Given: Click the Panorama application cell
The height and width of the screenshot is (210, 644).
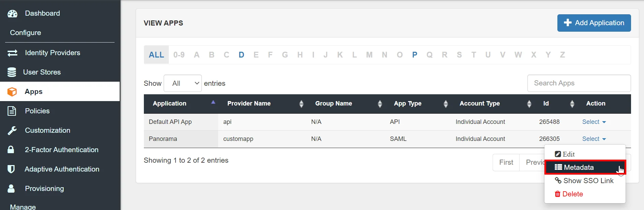Looking at the screenshot, I should [181, 139].
